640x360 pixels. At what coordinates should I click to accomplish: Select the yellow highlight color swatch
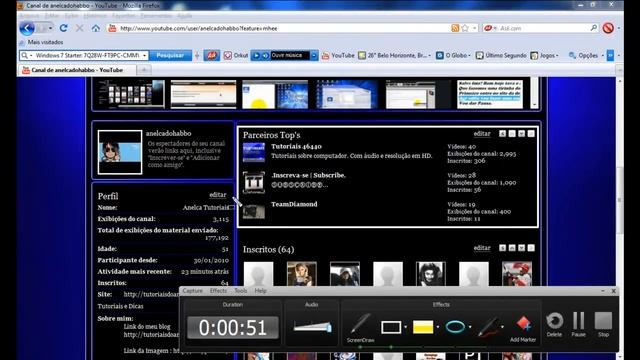(x=423, y=327)
